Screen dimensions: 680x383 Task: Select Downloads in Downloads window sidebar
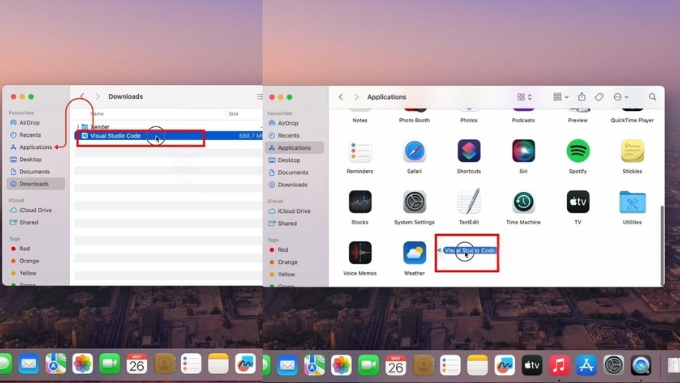(36, 184)
